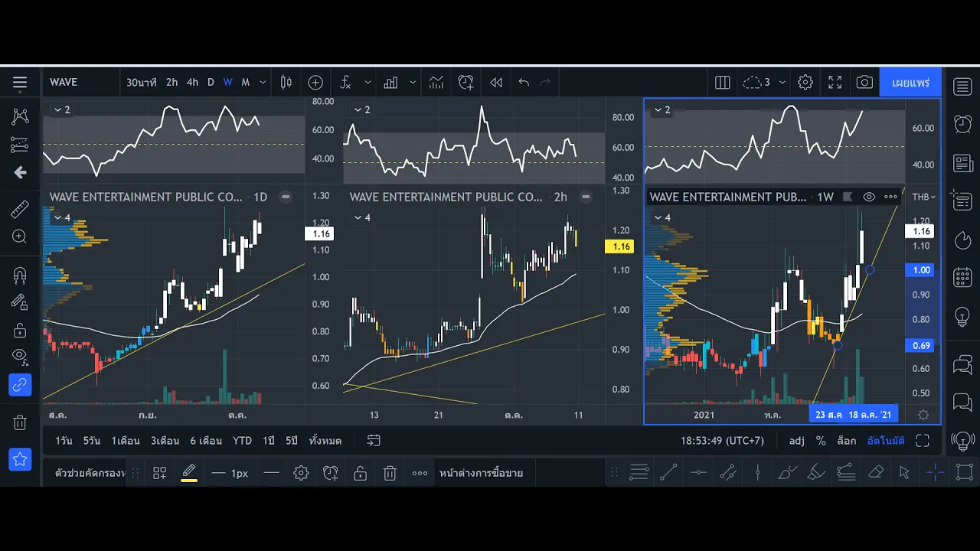Click the blue link drawings sync button
980x551 pixels.
pos(20,385)
